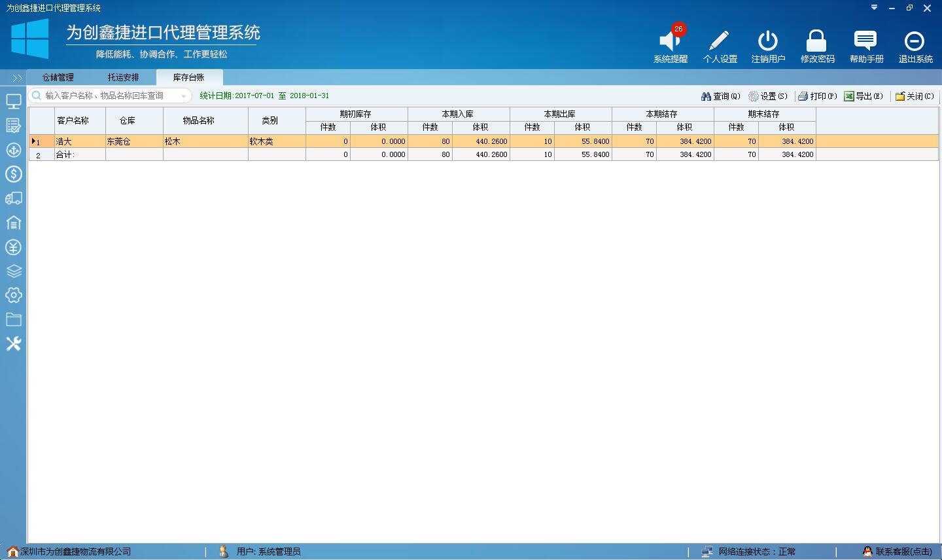Export to Excel with 导出(E)
942x560 pixels.
click(863, 96)
